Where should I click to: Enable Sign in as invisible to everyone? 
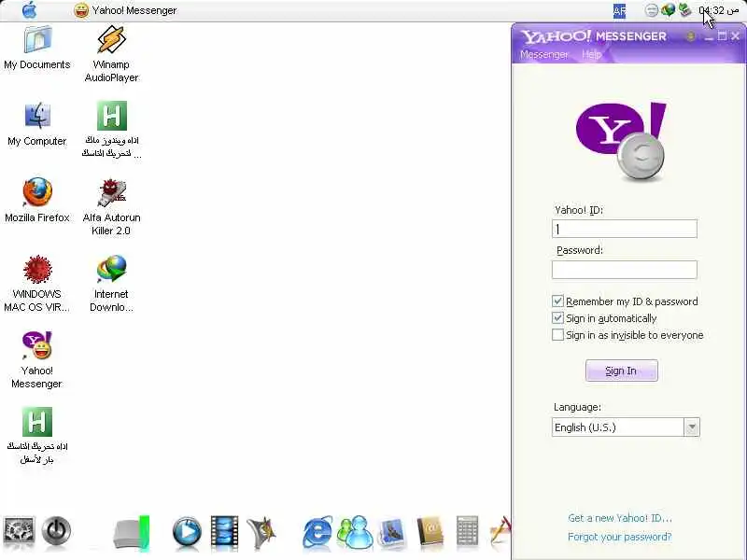(x=557, y=335)
